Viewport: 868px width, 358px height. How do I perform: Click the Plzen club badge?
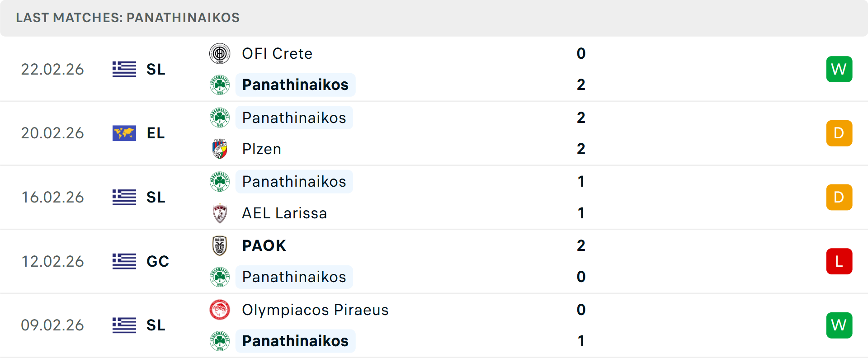click(x=220, y=149)
